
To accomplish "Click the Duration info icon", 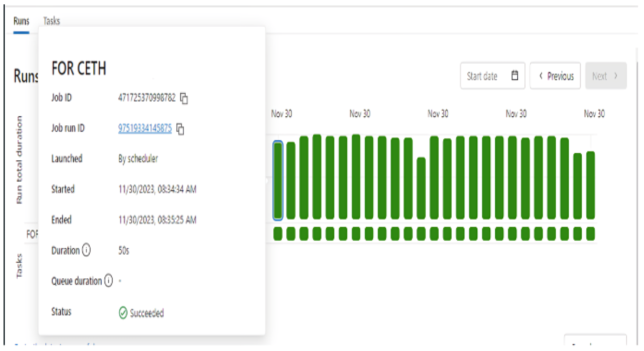I will point(86,250).
